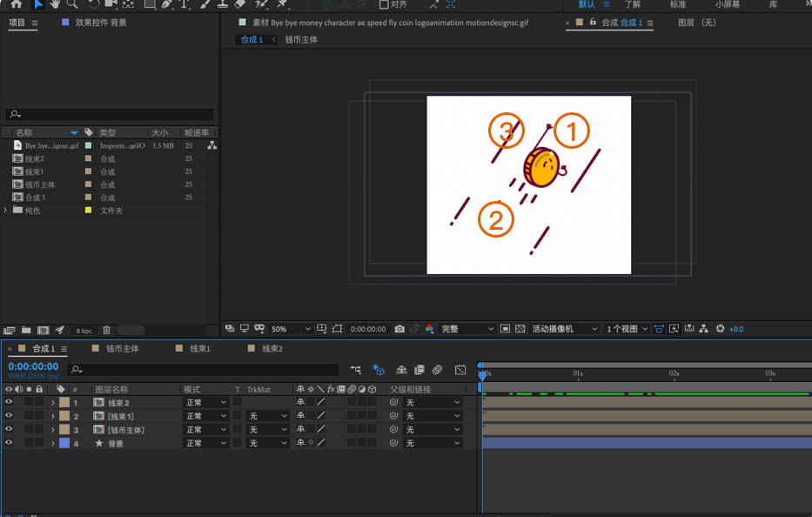The image size is (812, 517).
Task: Open show channel RGB color icon
Action: click(x=429, y=329)
